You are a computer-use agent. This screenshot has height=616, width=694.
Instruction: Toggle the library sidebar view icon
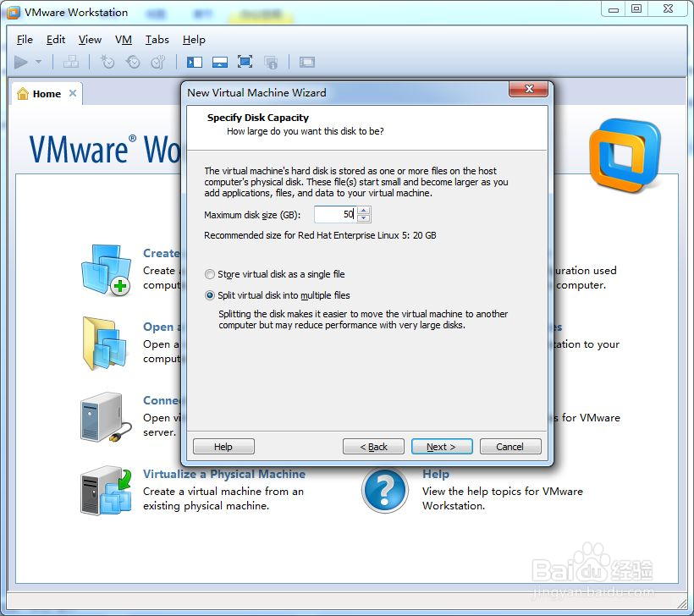point(195,62)
